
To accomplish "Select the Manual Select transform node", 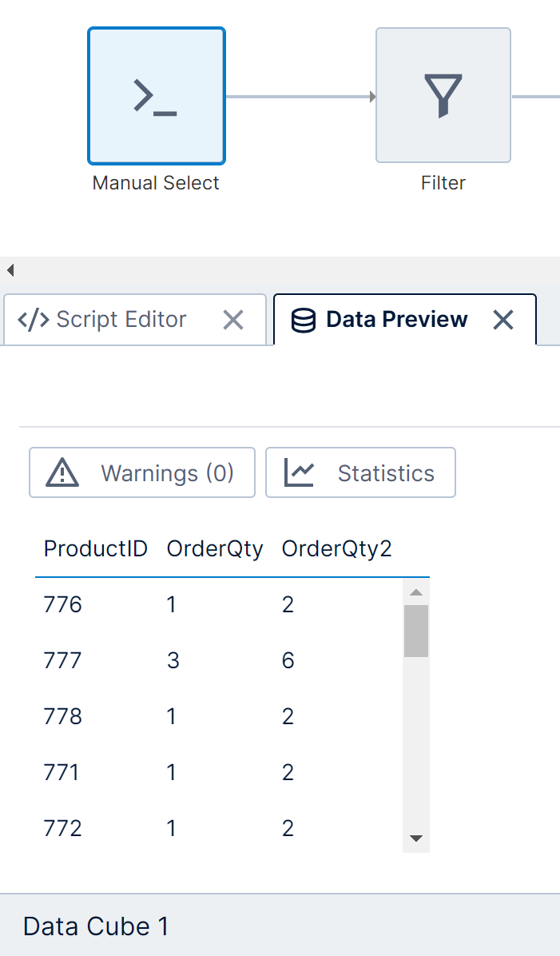I will point(156,96).
